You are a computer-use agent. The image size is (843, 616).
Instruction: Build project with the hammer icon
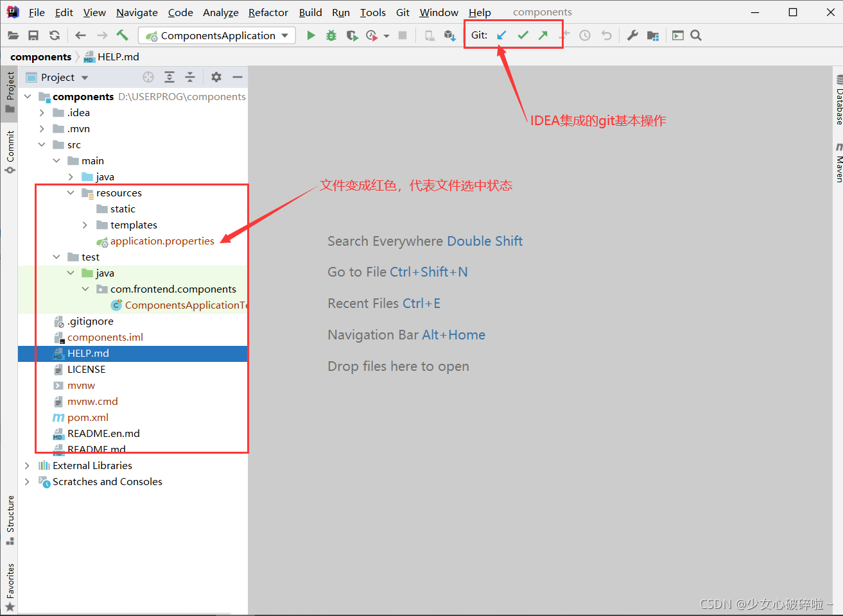122,35
